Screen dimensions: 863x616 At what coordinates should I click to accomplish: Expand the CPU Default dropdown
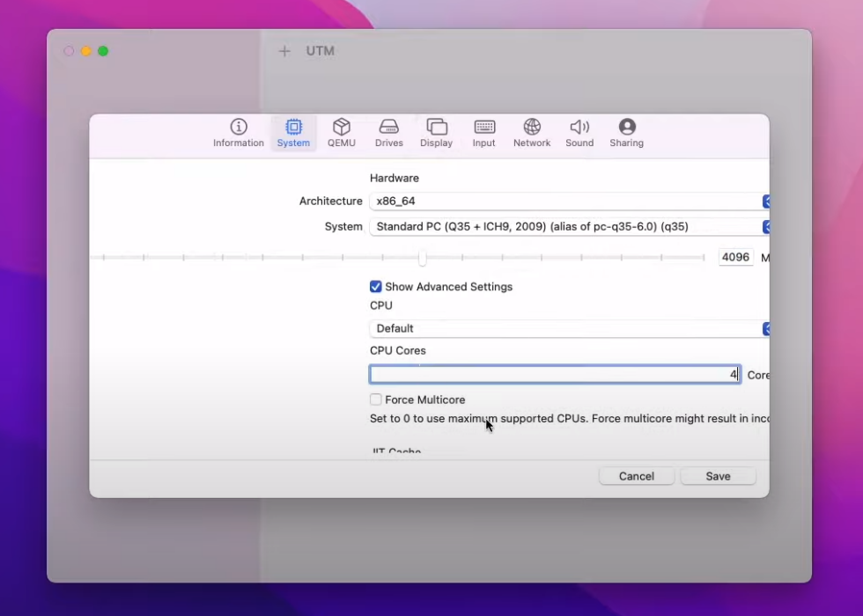(x=568, y=328)
